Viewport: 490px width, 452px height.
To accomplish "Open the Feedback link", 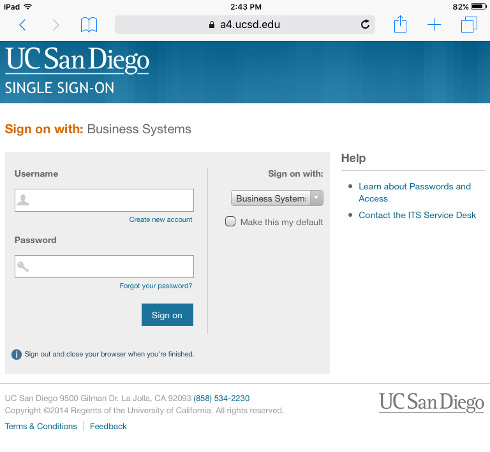I will tap(108, 426).
